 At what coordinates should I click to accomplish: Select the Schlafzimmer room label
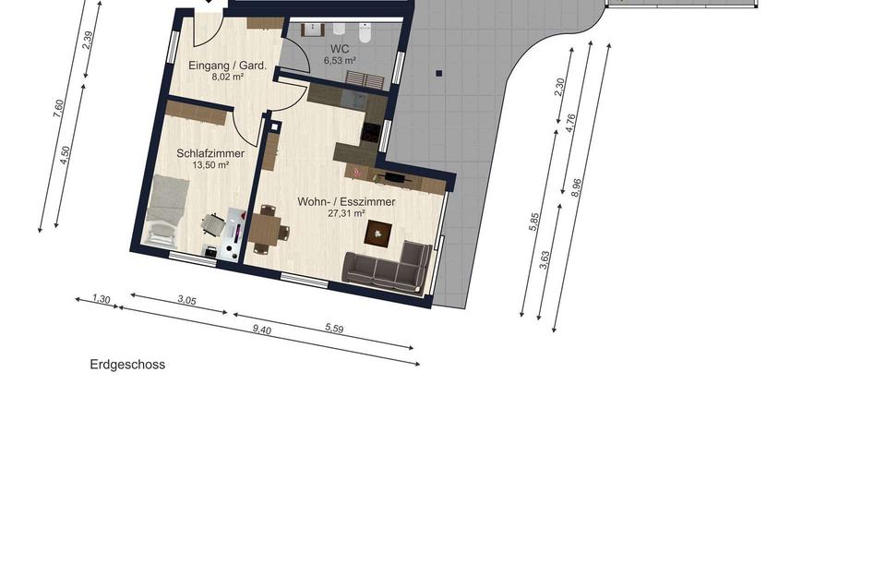(x=210, y=153)
